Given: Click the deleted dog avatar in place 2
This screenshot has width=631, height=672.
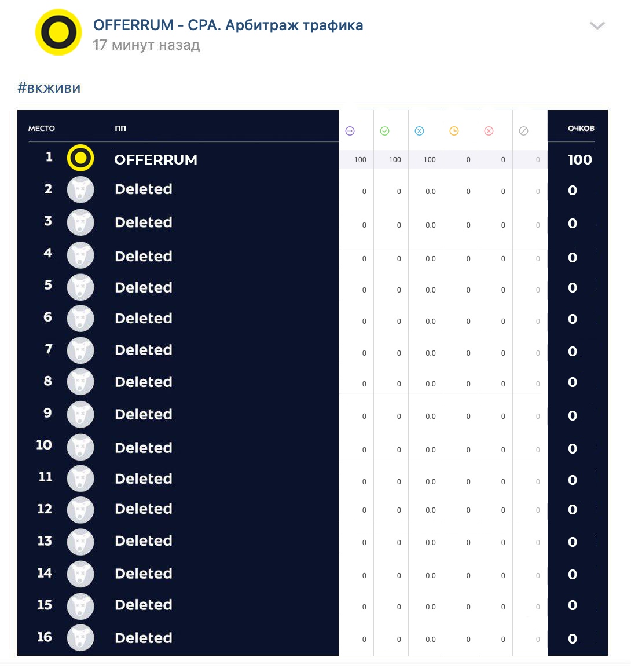Looking at the screenshot, I should tap(80, 190).
